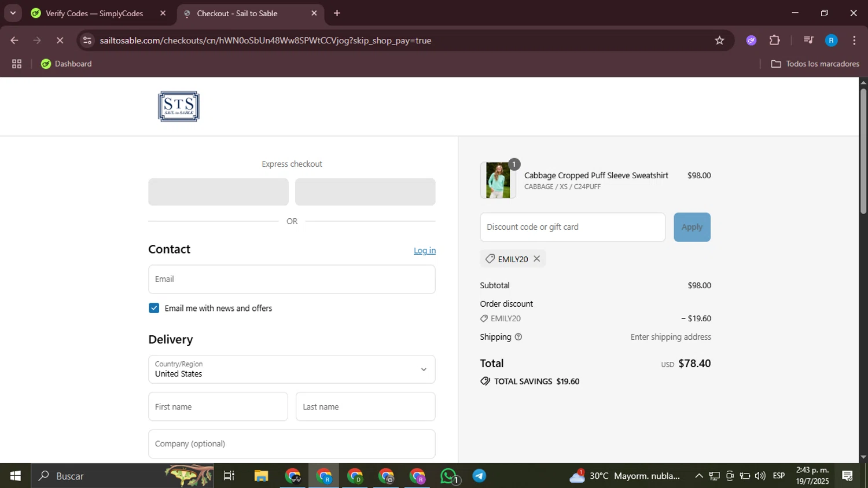The height and width of the screenshot is (488, 868).
Task: Click the Buscar taskbar search box
Action: 123,476
